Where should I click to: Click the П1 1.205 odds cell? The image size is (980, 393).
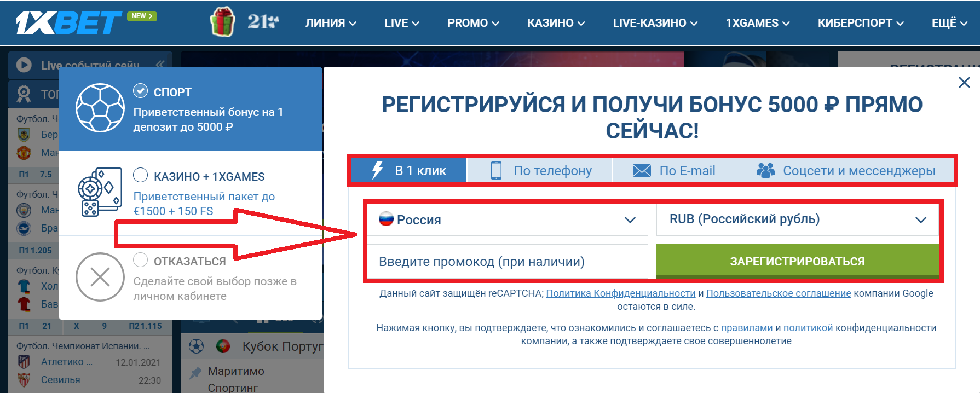click(36, 250)
